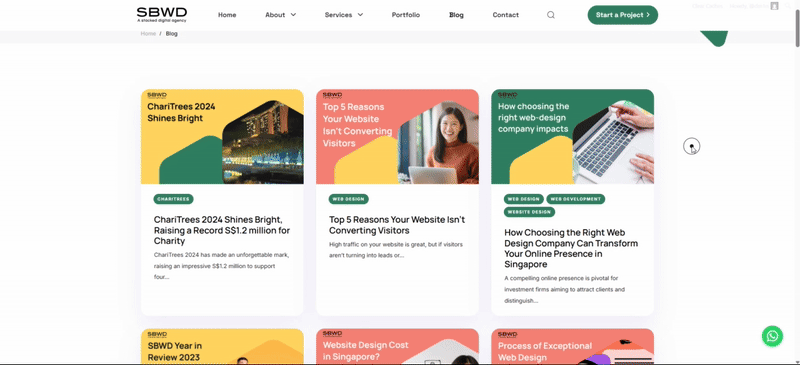Open the SBWD Year in Review 2023 thumbnail
Viewport: 800px width, 365px height.
(x=222, y=346)
